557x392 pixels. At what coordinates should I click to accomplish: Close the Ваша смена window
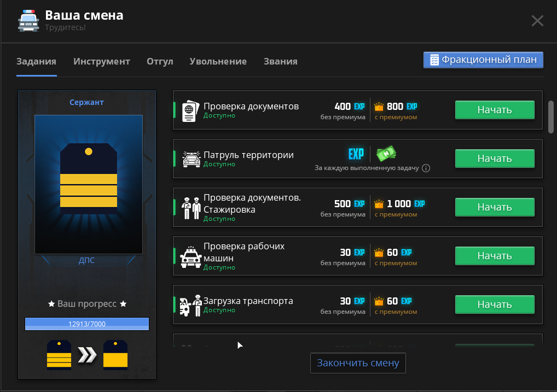537,21
